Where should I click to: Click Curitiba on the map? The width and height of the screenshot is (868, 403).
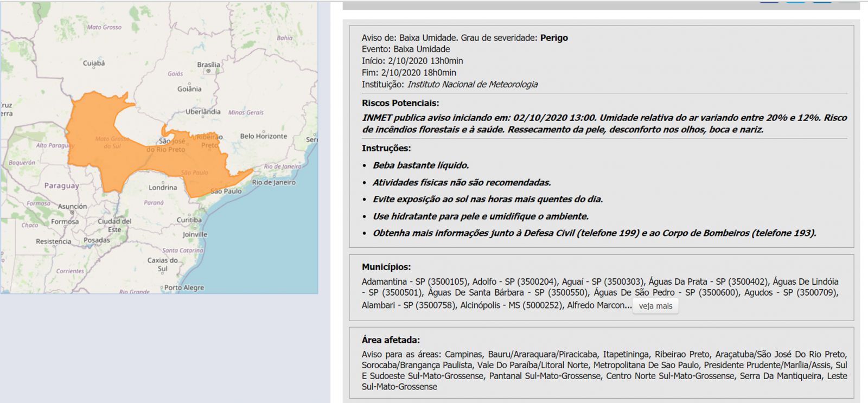pyautogui.click(x=189, y=220)
